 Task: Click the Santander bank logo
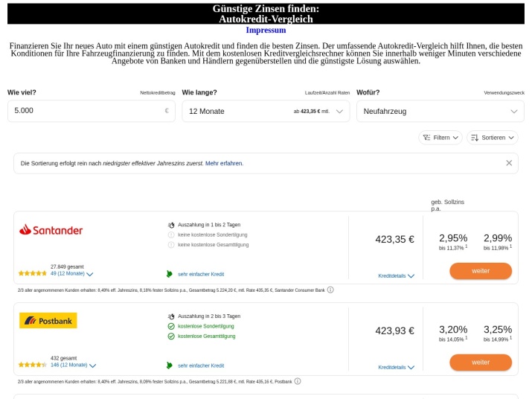tap(51, 230)
